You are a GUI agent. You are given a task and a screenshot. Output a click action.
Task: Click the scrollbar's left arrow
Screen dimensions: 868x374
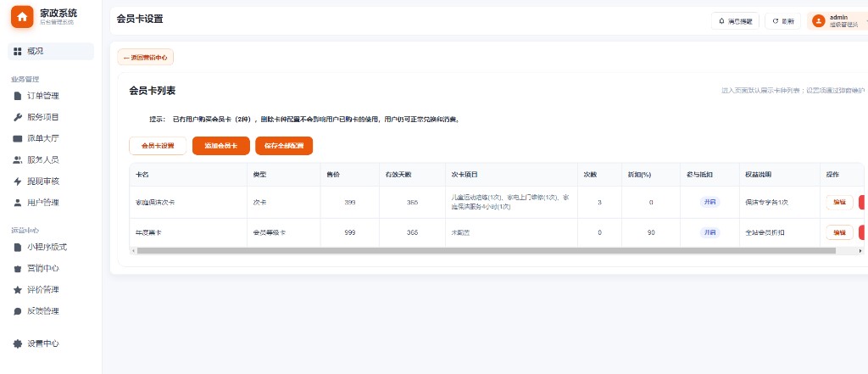pos(132,251)
